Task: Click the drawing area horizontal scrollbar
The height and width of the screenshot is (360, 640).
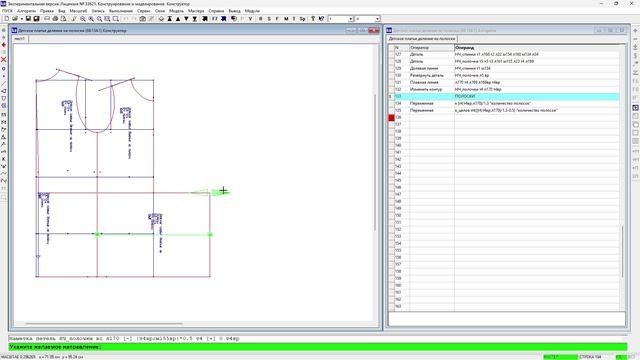Action: (104, 324)
